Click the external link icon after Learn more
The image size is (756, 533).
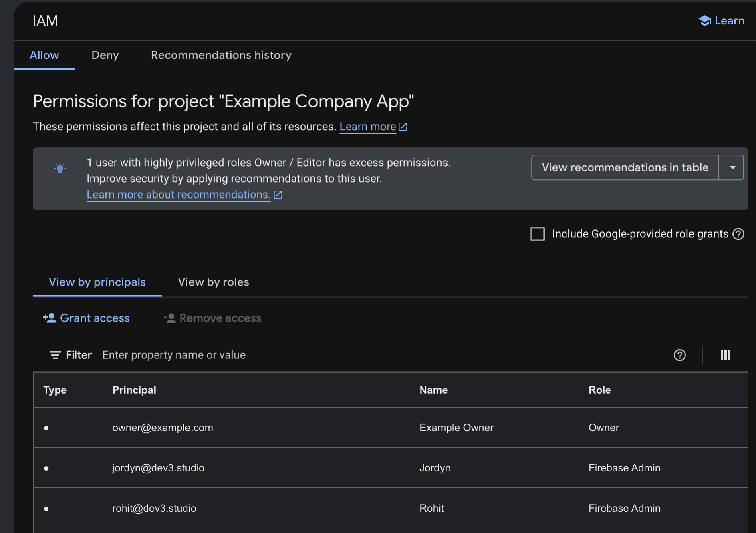tap(403, 127)
